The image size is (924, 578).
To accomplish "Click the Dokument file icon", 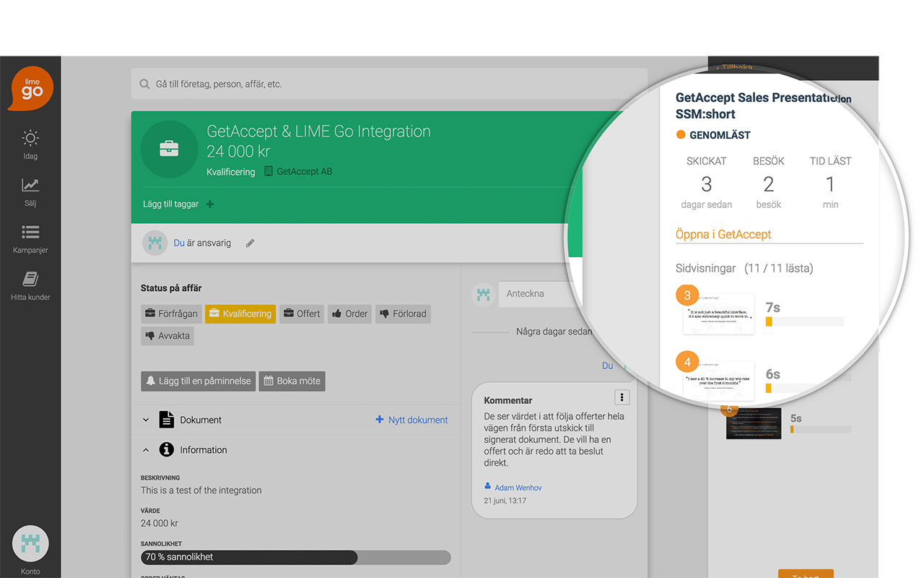I will pos(167,420).
